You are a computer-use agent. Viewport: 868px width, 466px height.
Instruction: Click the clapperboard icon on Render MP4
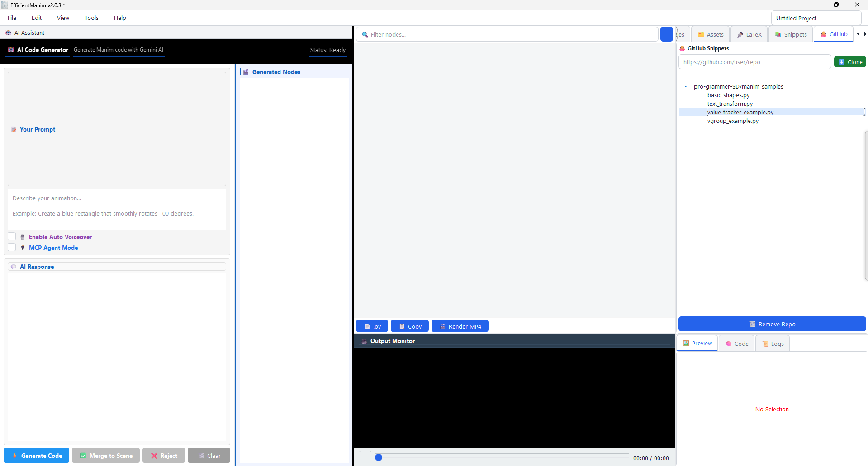443,326
